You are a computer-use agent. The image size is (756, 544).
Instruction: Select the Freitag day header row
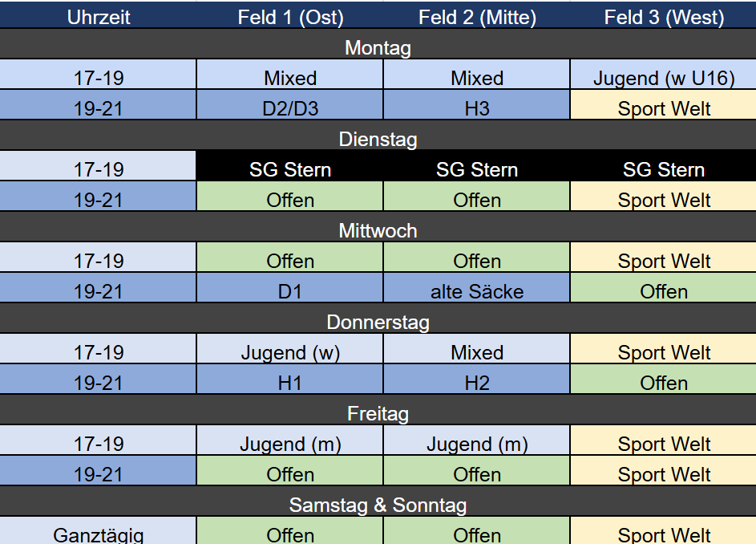click(x=378, y=413)
